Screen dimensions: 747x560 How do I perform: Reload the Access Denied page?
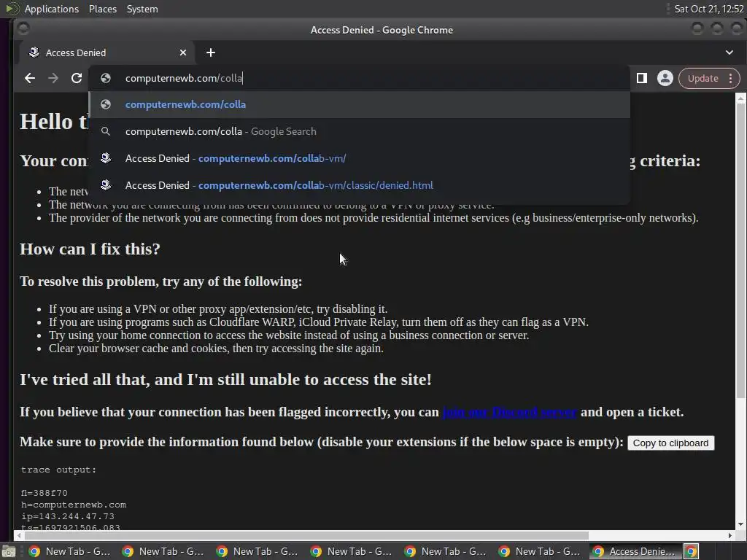pyautogui.click(x=76, y=78)
